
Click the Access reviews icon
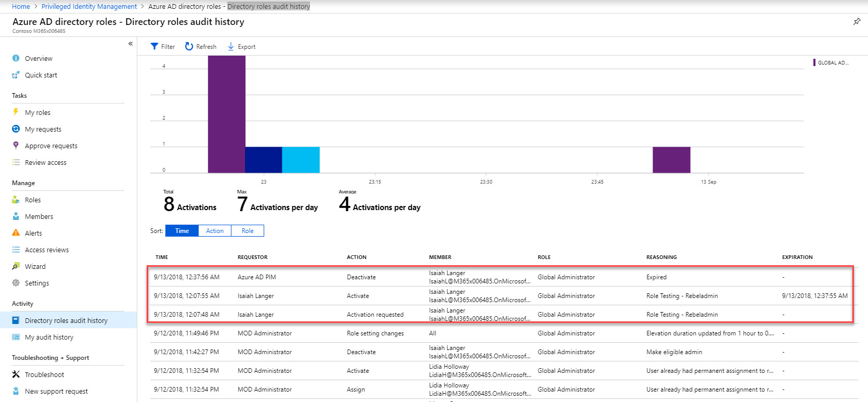coord(16,250)
